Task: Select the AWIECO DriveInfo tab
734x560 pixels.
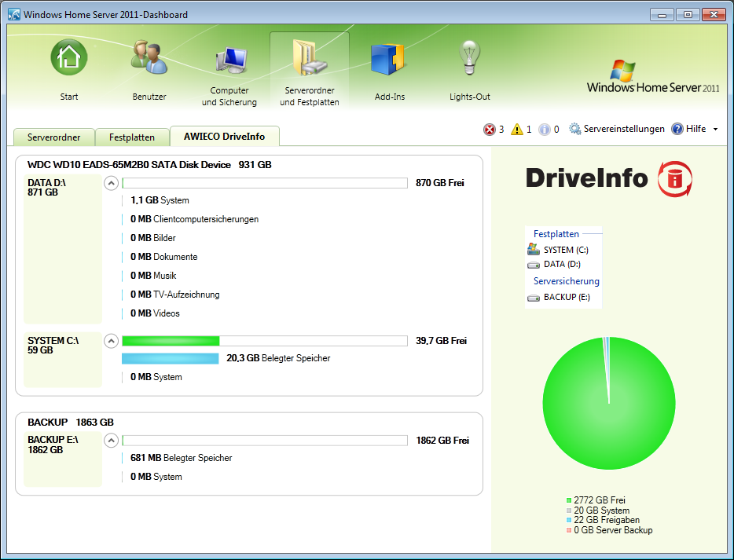Action: point(224,136)
